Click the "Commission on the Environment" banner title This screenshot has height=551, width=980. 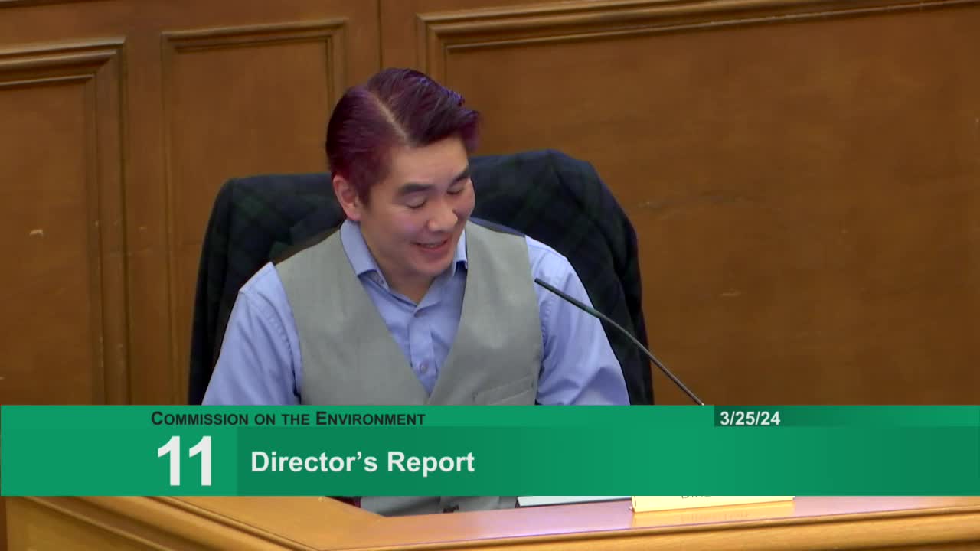click(x=288, y=419)
